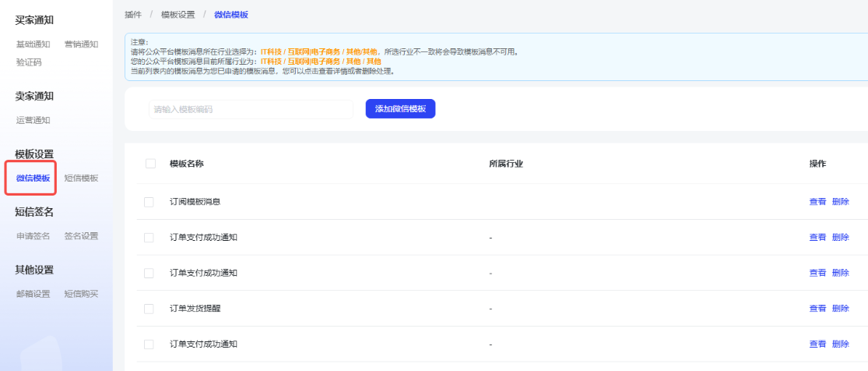Click the 插件 breadcrumb link

133,15
